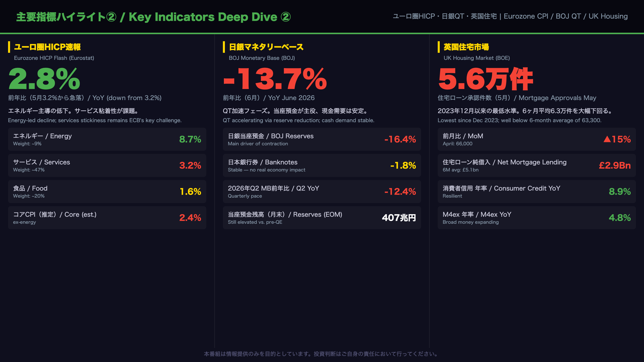Click the 5.6万件 mortgage approvals figure
The image size is (644, 362).
486,79
